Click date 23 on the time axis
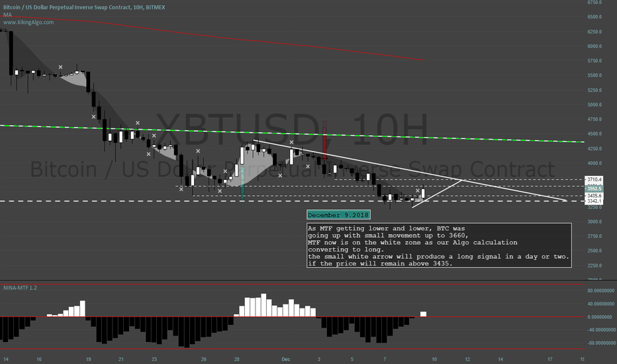Image resolution: width=617 pixels, height=364 pixels. click(x=154, y=359)
